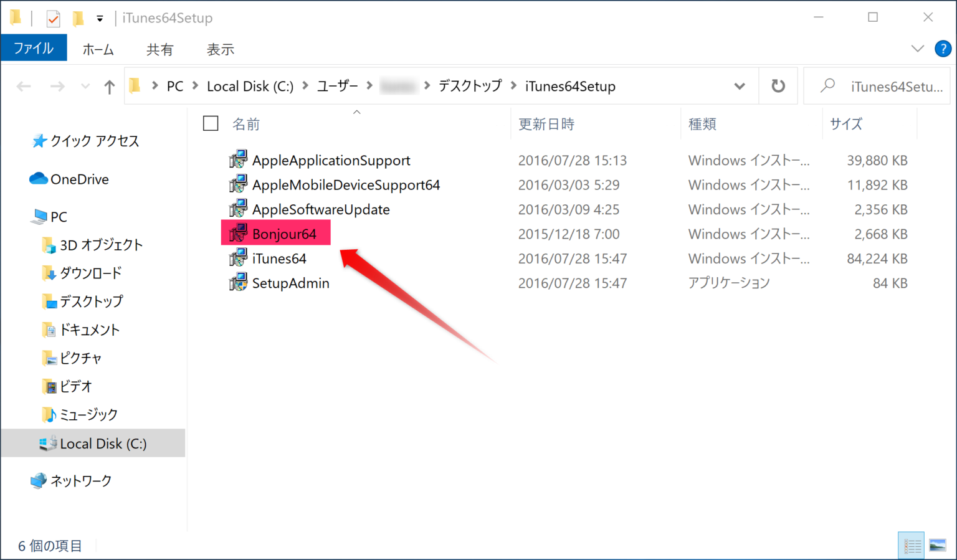
Task: Open the 表示 ribbon tab
Action: (x=221, y=49)
